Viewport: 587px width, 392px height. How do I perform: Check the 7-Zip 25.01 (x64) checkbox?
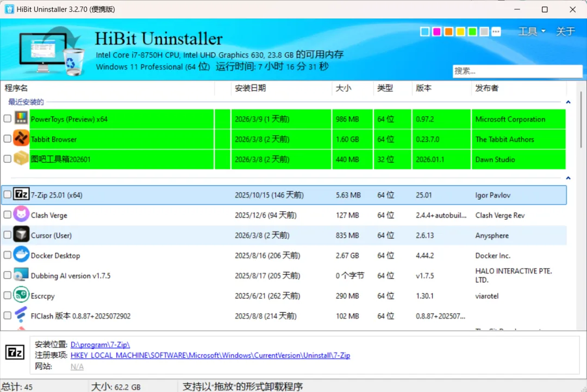[8, 194]
